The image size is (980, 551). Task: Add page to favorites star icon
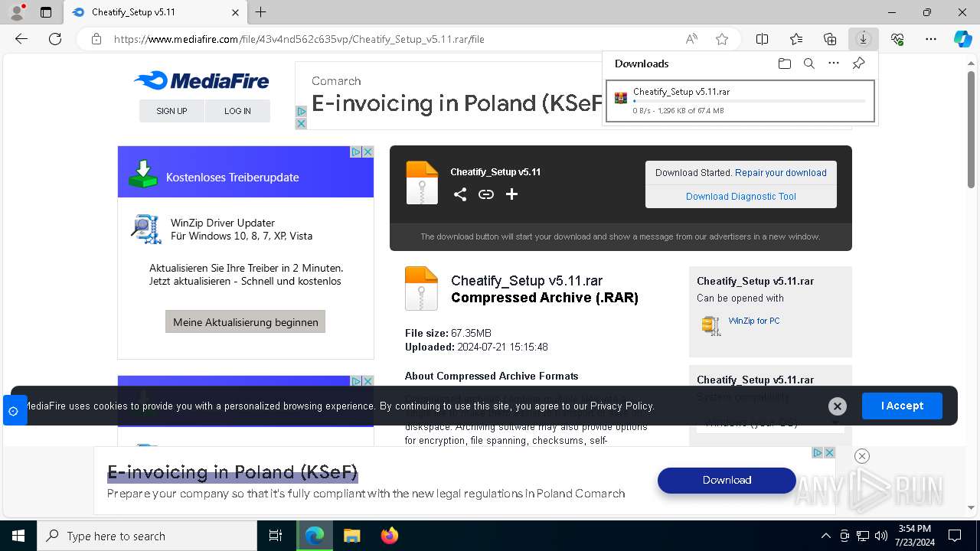pyautogui.click(x=721, y=39)
